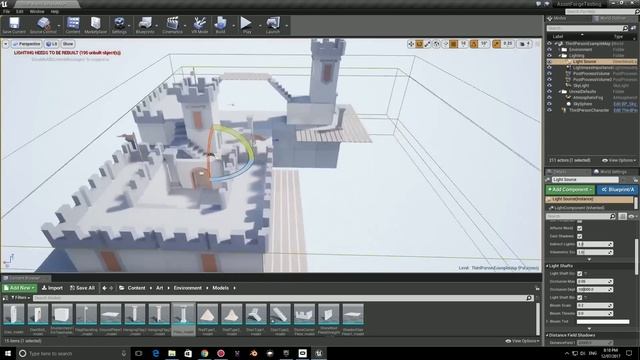Toggle surface snapping icon in viewport toolbar
This screenshot has height=360, width=640.
coord(445,44)
